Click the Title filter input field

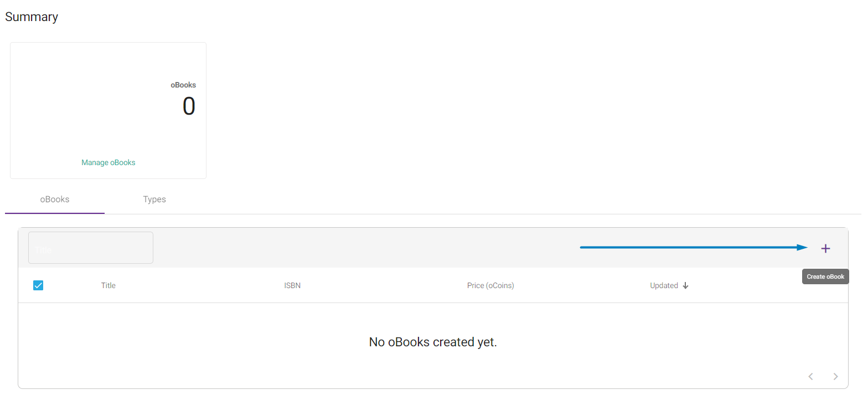[91, 248]
